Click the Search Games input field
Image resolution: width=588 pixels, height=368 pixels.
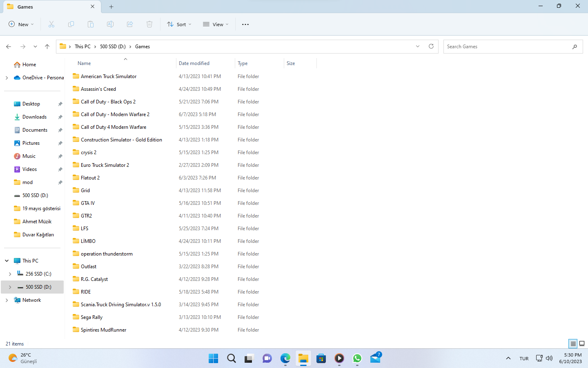[x=507, y=47]
